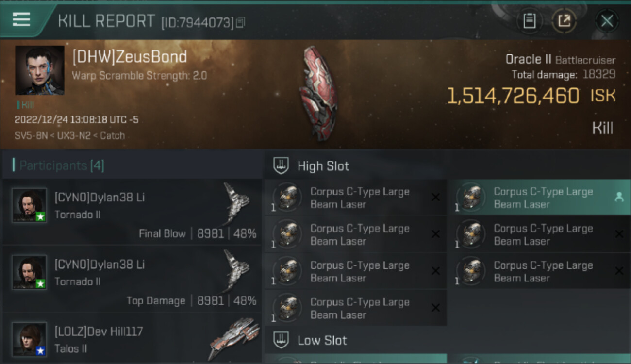This screenshot has width=631, height=364.
Task: Open the Low Slot section icon
Action: [x=282, y=340]
